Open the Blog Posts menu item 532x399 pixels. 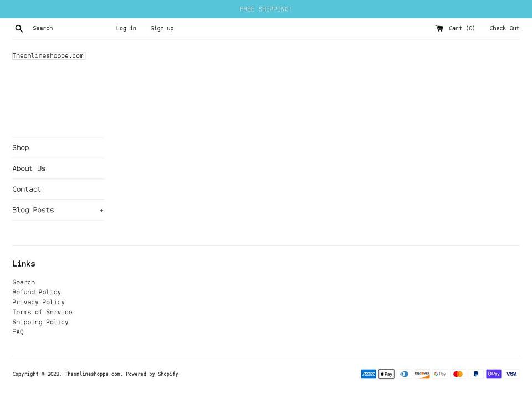[33, 211]
